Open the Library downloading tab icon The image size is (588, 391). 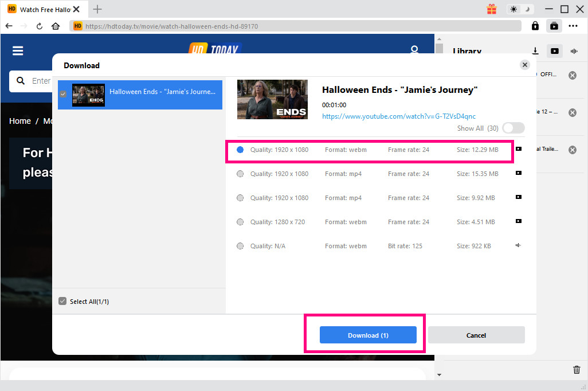pyautogui.click(x=535, y=51)
